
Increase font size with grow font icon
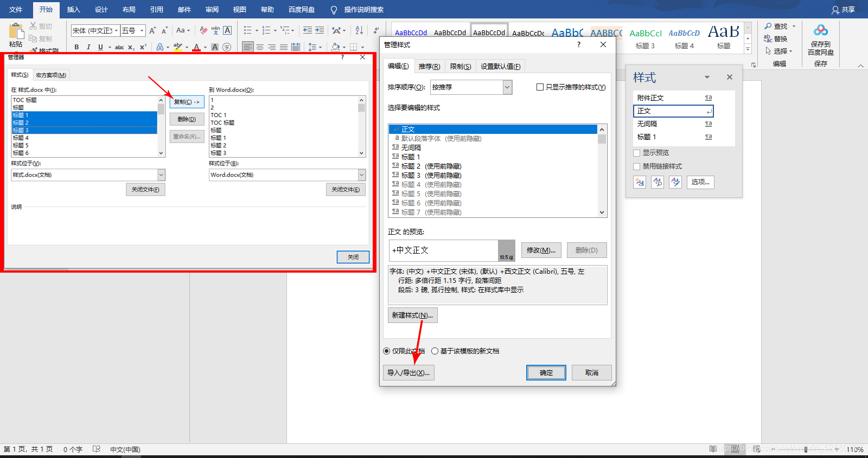point(152,30)
